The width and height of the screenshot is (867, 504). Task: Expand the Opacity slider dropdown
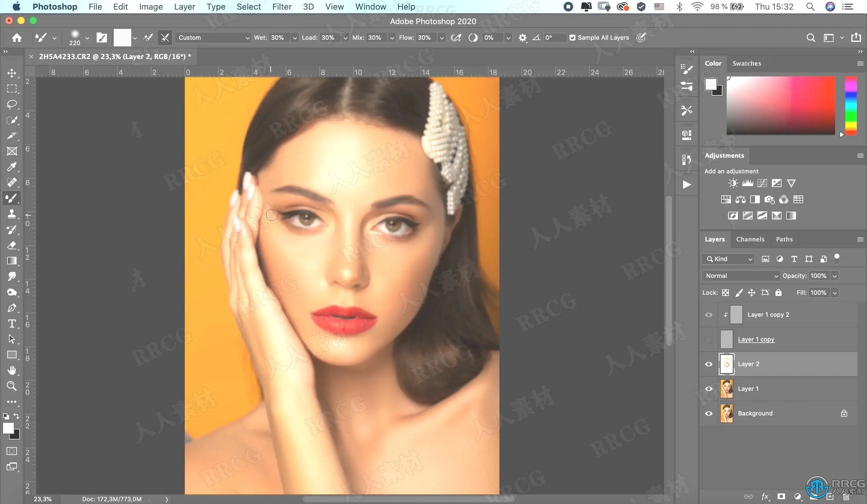coord(835,275)
